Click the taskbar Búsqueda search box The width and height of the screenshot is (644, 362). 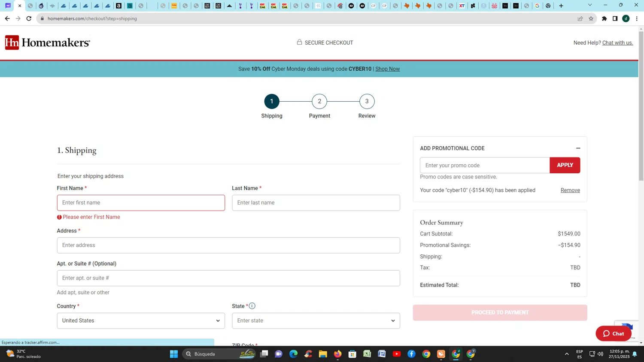(220, 354)
